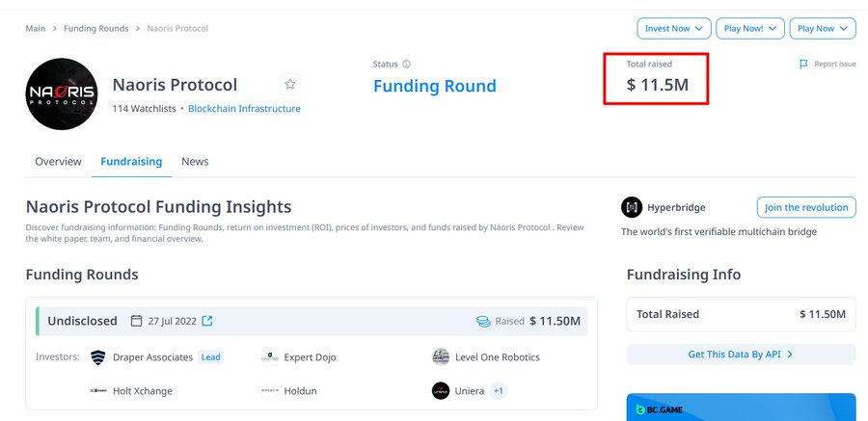Open Level One Robotics investor name
This screenshot has width=868, height=421.
(x=497, y=357)
